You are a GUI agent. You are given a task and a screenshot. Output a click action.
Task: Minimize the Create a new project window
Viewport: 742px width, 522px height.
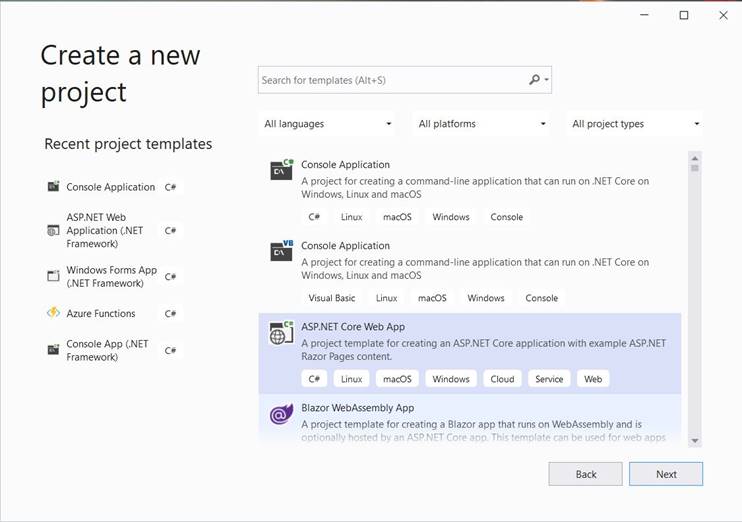644,15
